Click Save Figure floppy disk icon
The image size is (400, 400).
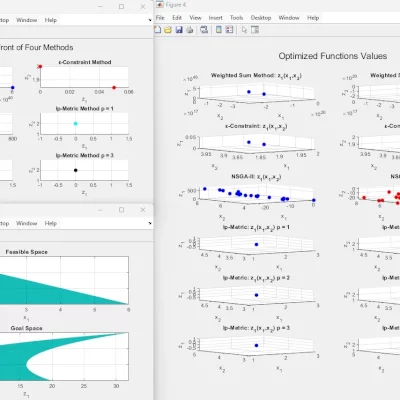179,30
